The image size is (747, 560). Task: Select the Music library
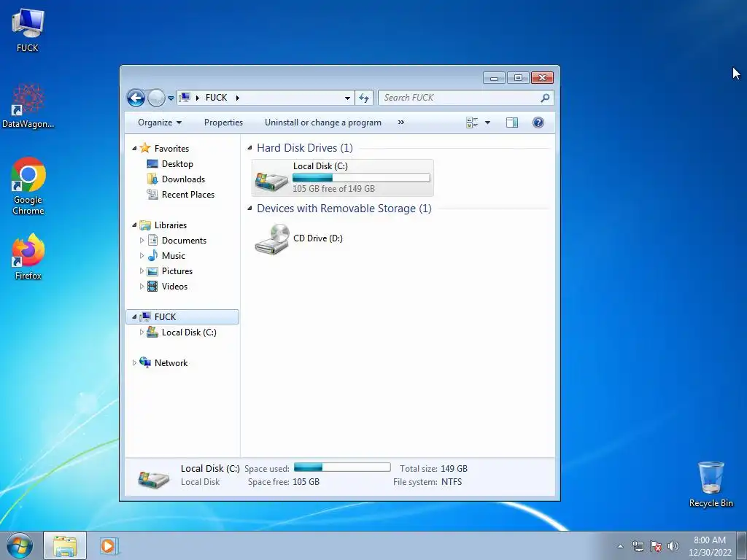(x=174, y=256)
